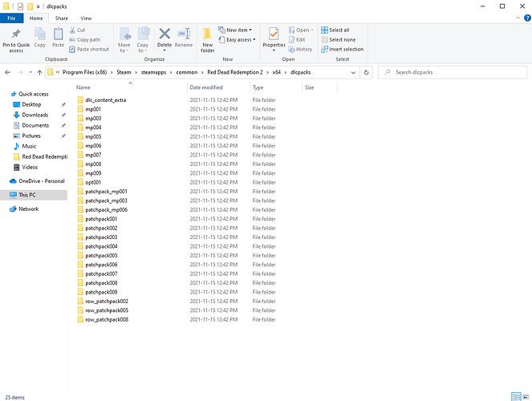The image size is (532, 401).
Task: Go forward with the right arrow
Action: tap(20, 72)
